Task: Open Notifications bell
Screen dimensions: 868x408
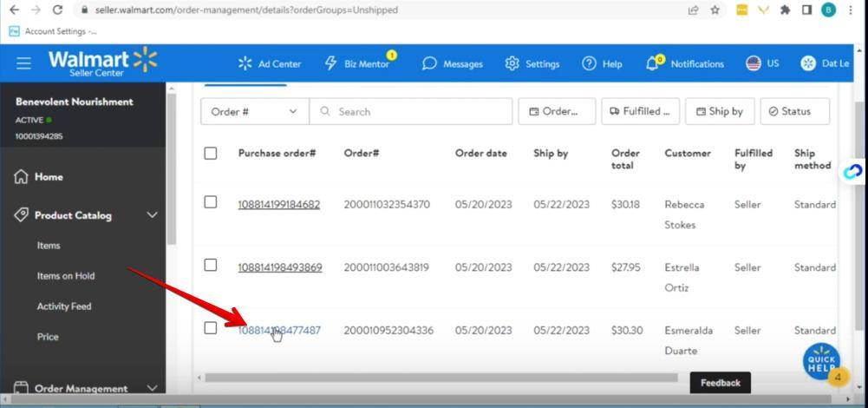Action: coord(684,63)
